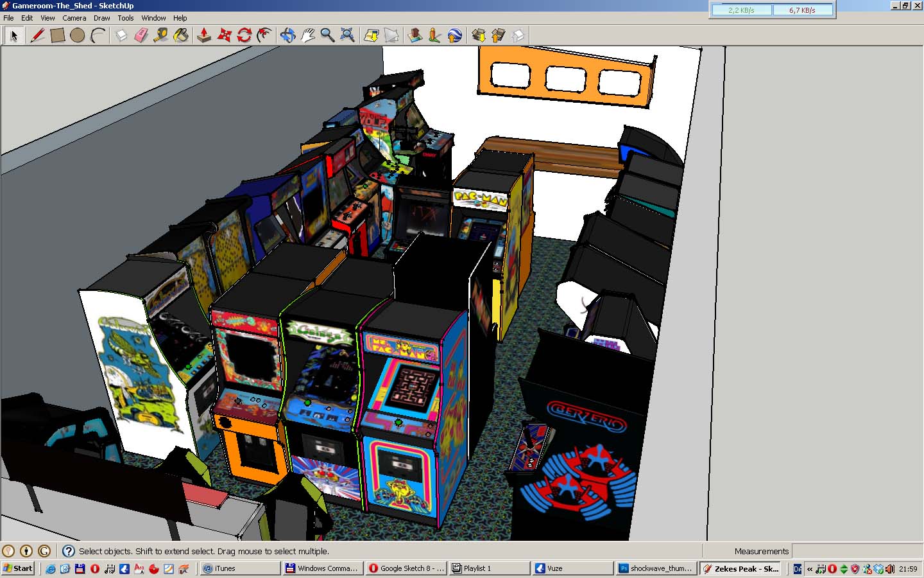Open the Instructor help question icon
Image resolution: width=924 pixels, height=578 pixels.
[x=69, y=551]
